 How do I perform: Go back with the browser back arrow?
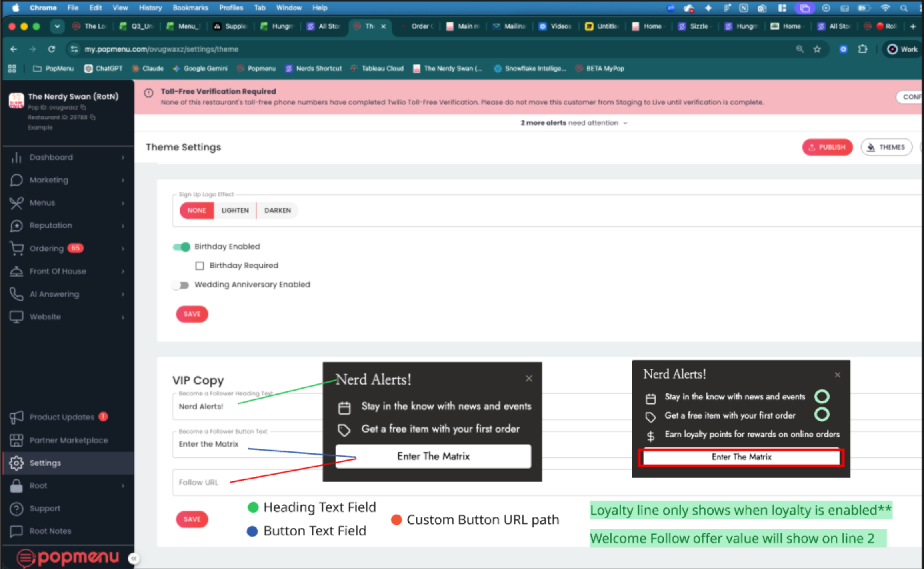coord(14,49)
